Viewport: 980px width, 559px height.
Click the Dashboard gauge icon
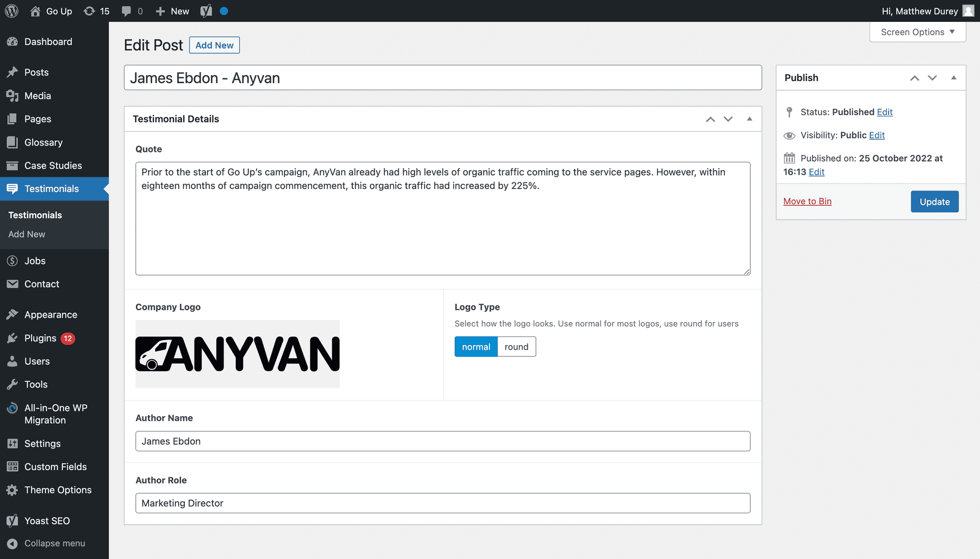(x=12, y=42)
